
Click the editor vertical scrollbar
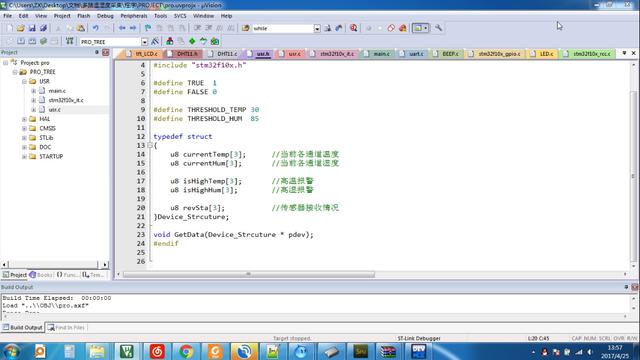click(x=633, y=176)
